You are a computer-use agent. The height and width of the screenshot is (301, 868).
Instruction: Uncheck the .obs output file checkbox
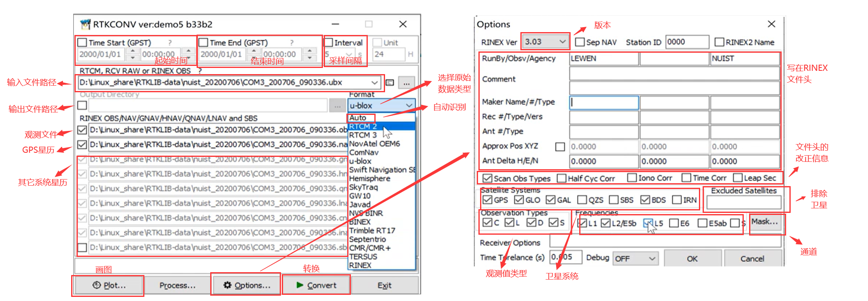pyautogui.click(x=82, y=130)
